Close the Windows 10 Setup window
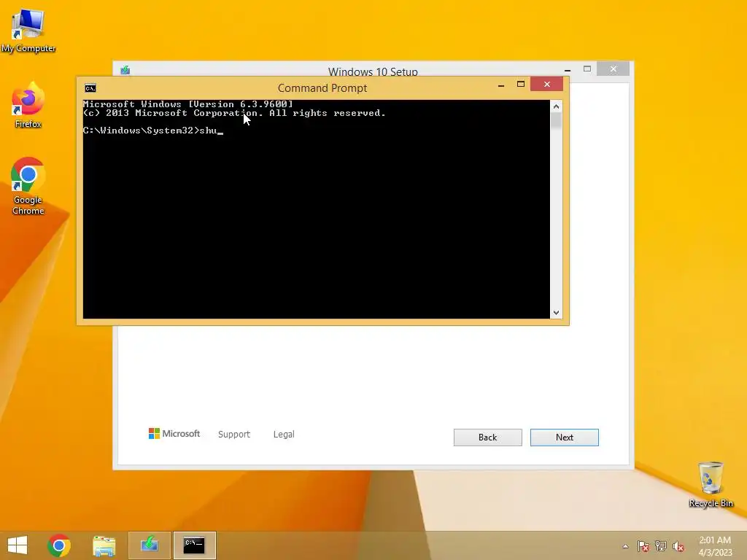The image size is (747, 560). click(613, 69)
